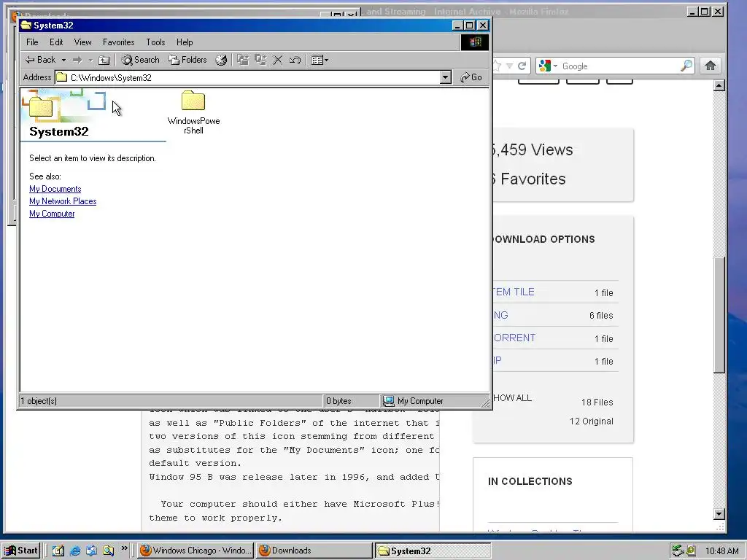The image size is (747, 560).
Task: Switch to the Downloads taskbar button
Action: coord(314,551)
